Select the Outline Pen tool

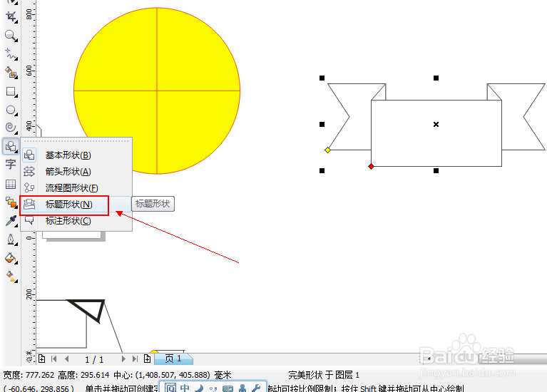coord(11,239)
